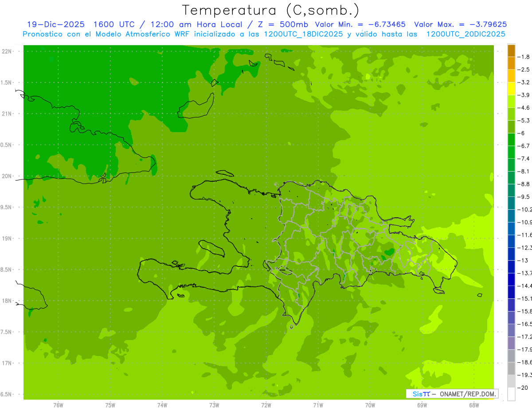Click the '20N' latitude axis label
Screen dimensions: 532x411
pyautogui.click(x=6, y=176)
